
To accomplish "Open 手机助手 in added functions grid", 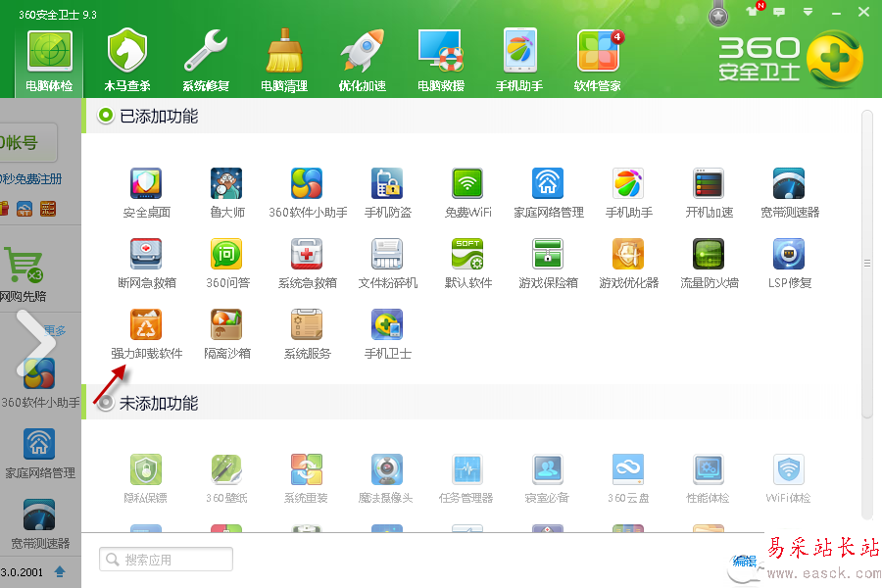I will coord(629,193).
